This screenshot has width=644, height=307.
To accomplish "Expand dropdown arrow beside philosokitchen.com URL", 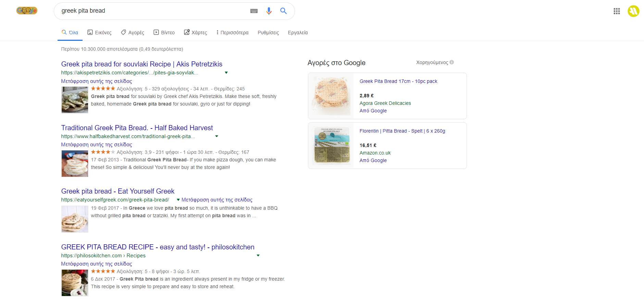I will [258, 256].
